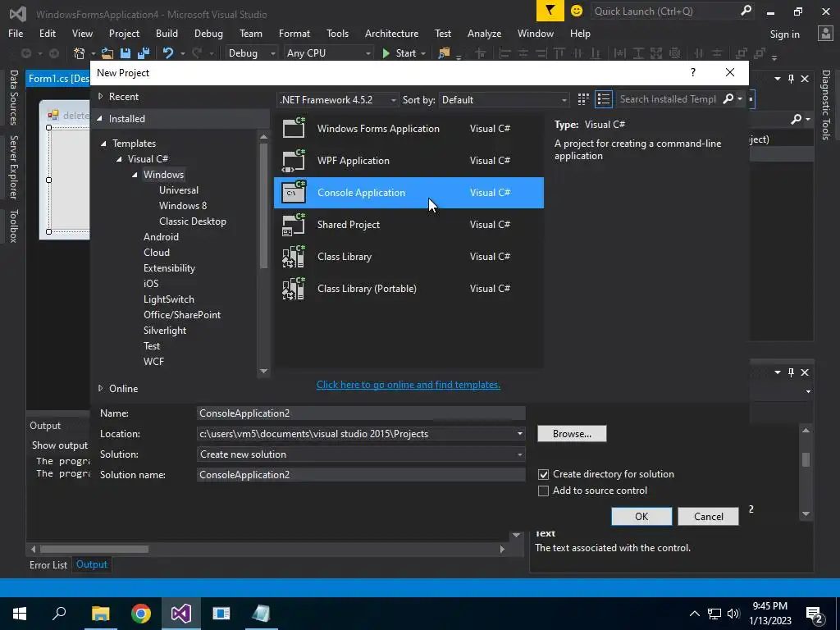Click the template search magnifier icon

(x=728, y=98)
